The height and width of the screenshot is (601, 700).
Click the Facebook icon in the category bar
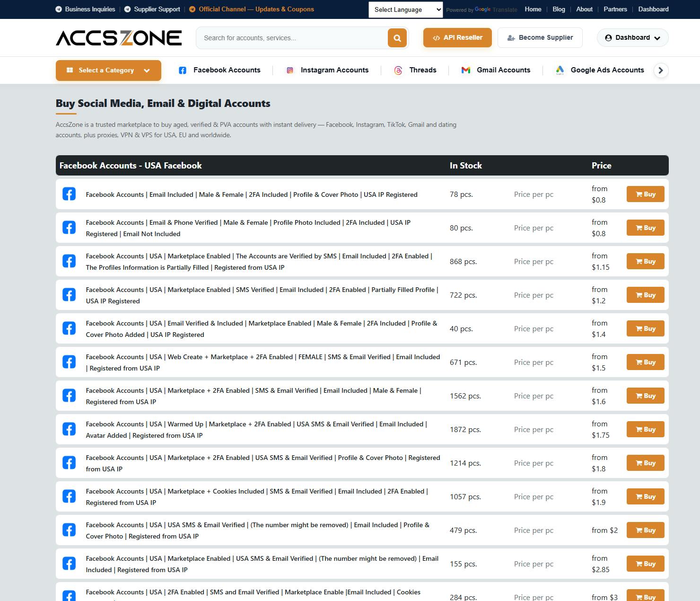coord(182,71)
